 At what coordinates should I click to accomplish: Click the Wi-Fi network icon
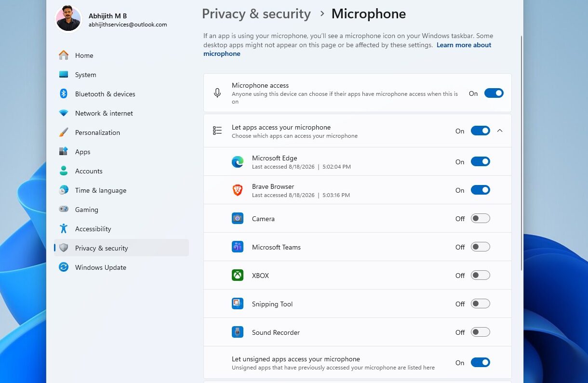point(64,113)
